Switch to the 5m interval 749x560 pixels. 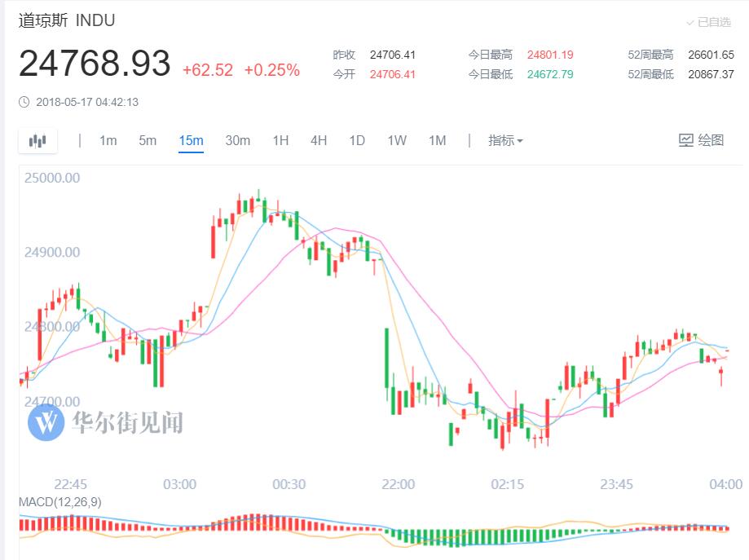pyautogui.click(x=148, y=140)
